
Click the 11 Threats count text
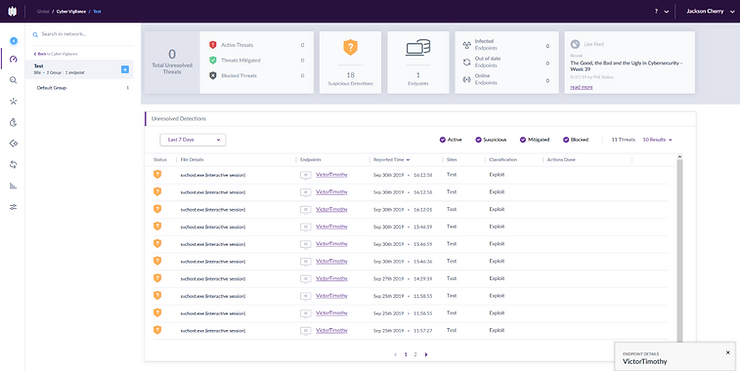pos(623,140)
